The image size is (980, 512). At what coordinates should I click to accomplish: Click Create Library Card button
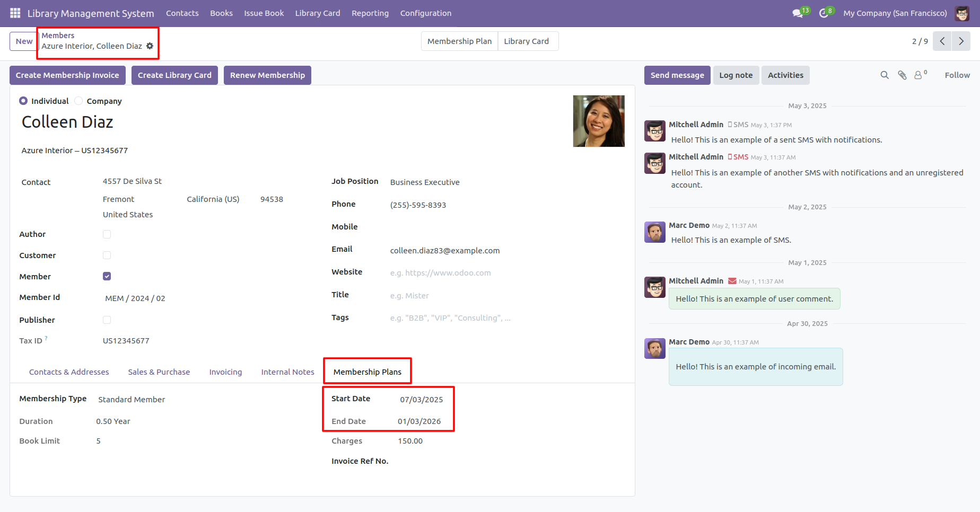(x=174, y=75)
